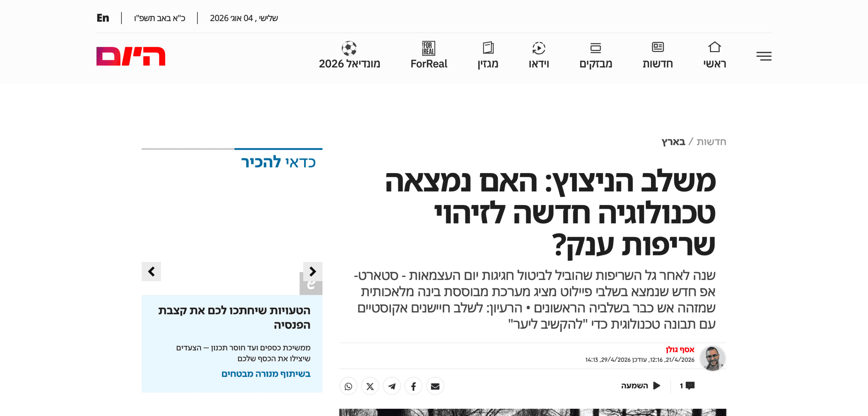
Task: Click the ForReal logo icon
Action: [429, 48]
